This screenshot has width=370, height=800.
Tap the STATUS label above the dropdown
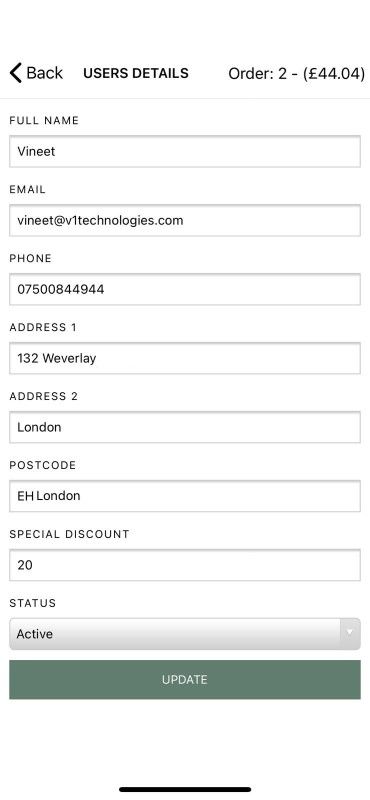(x=33, y=603)
